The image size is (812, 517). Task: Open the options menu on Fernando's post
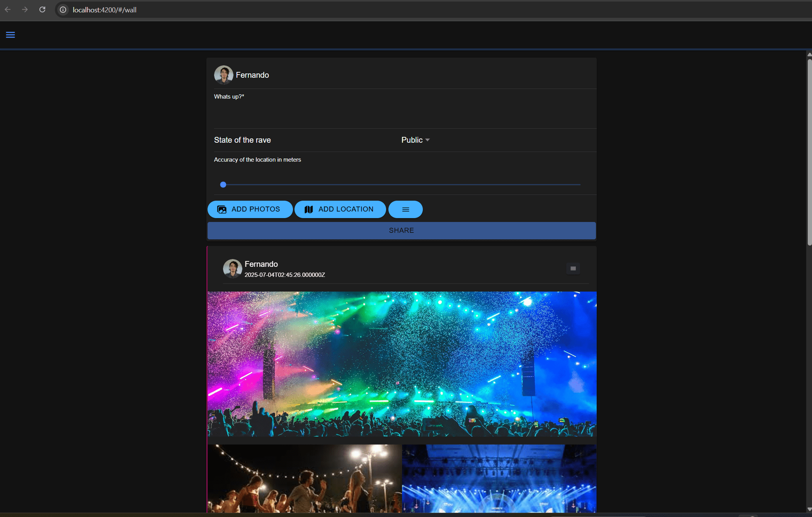[x=573, y=268]
